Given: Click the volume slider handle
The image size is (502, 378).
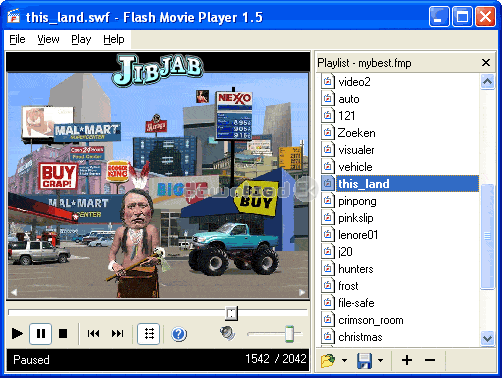Looking at the screenshot, I should (289, 334).
